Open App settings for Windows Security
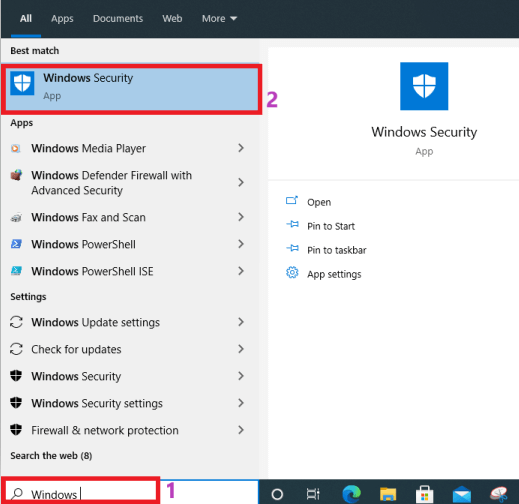The height and width of the screenshot is (504, 519). pyautogui.click(x=334, y=274)
